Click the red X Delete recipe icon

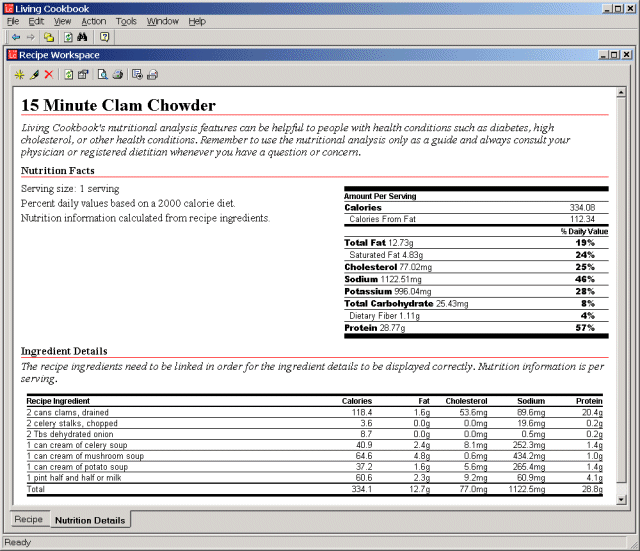click(49, 75)
